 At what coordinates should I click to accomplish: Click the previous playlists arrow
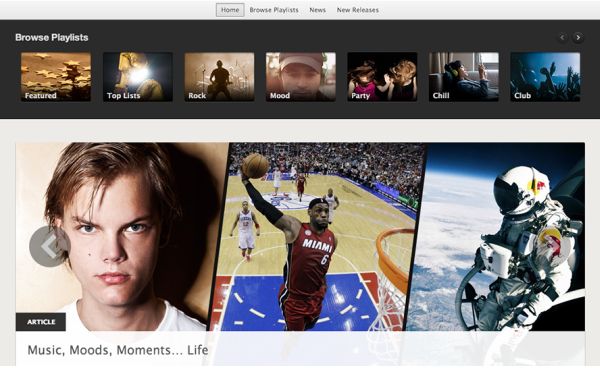[562, 37]
